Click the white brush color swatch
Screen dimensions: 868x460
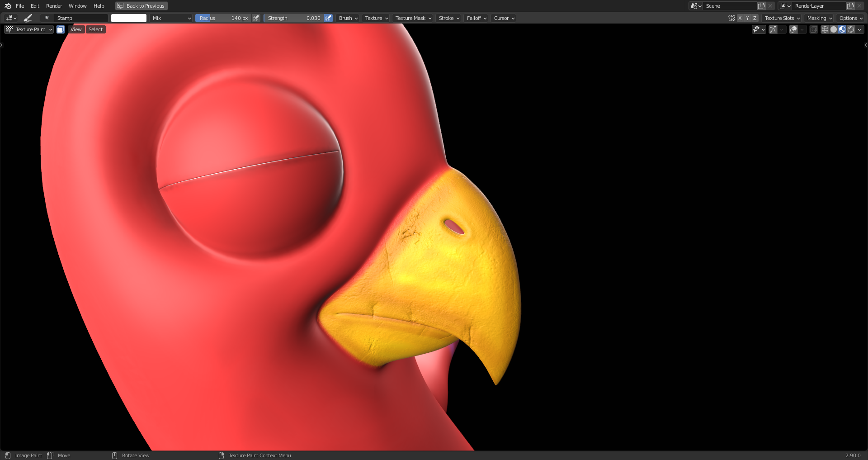click(129, 18)
